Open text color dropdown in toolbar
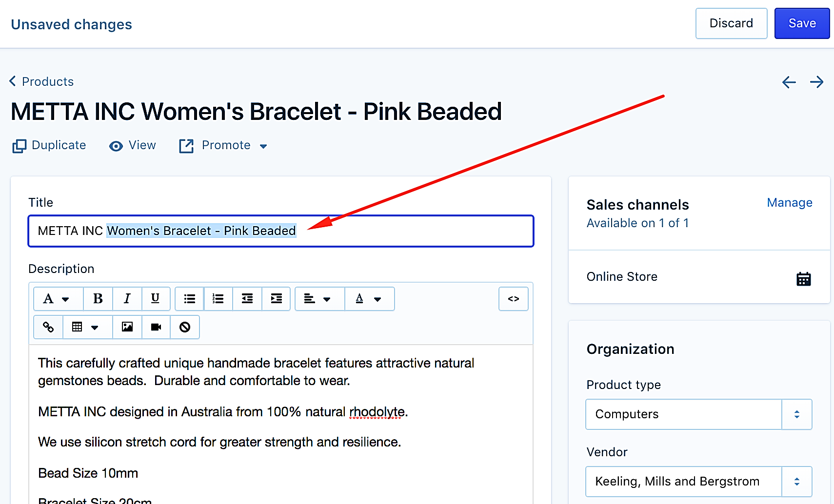This screenshot has height=504, width=834. click(369, 299)
